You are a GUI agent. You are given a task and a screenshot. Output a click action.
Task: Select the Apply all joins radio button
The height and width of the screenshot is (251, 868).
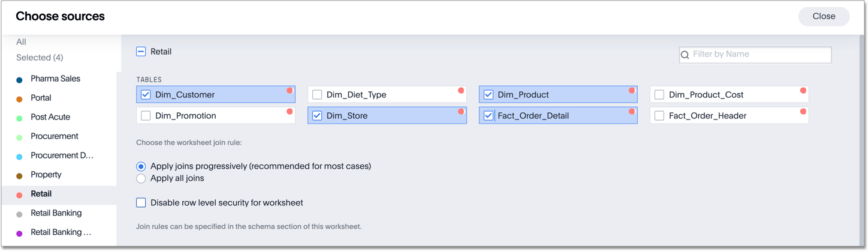tap(141, 178)
